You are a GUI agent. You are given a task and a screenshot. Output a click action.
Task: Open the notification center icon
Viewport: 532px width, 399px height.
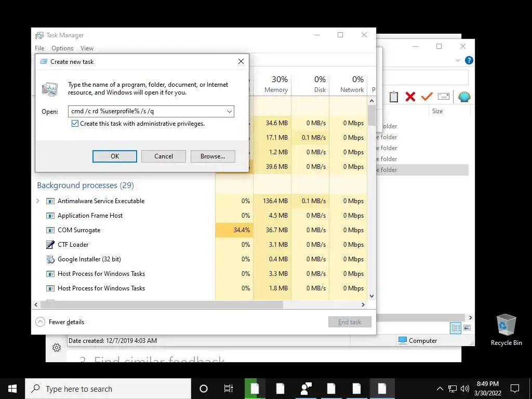coord(515,389)
